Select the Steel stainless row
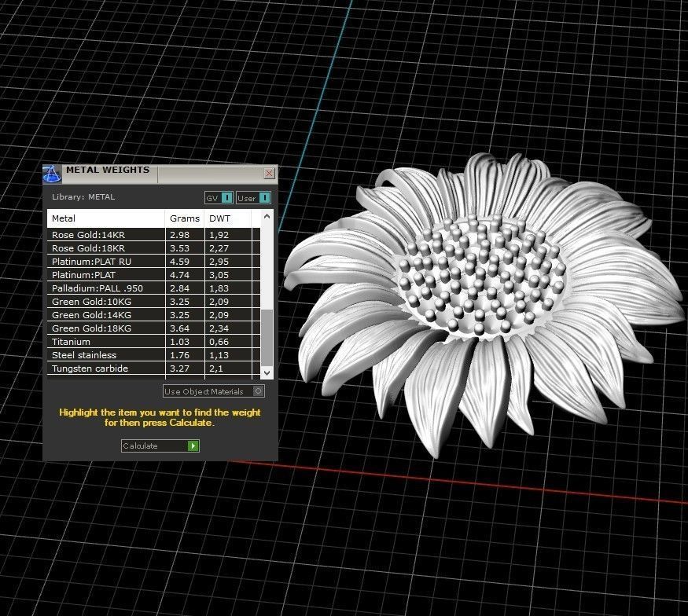The width and height of the screenshot is (688, 616). (153, 355)
